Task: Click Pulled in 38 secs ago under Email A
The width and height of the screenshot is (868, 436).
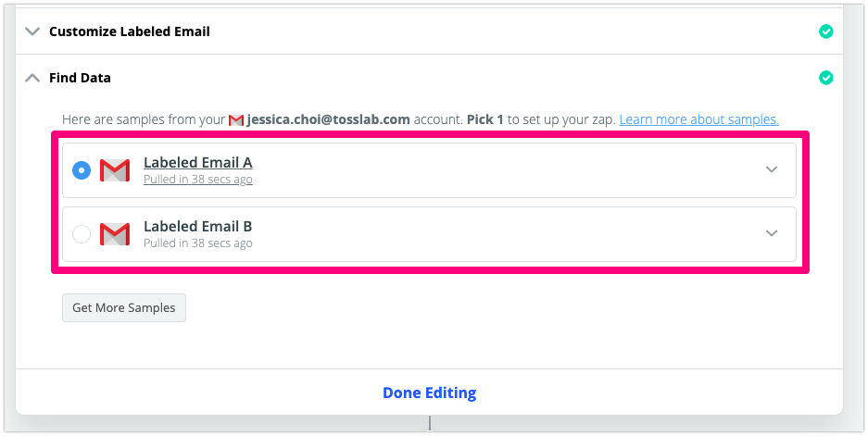Action: point(198,180)
